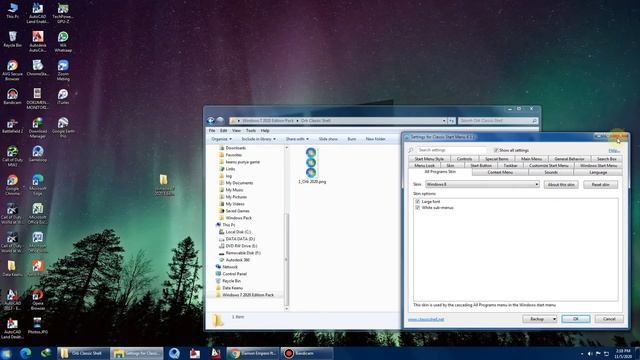Viewport: 640px width, 360px height.
Task: Launch Google Chrome desktop shortcut
Action: [12, 184]
